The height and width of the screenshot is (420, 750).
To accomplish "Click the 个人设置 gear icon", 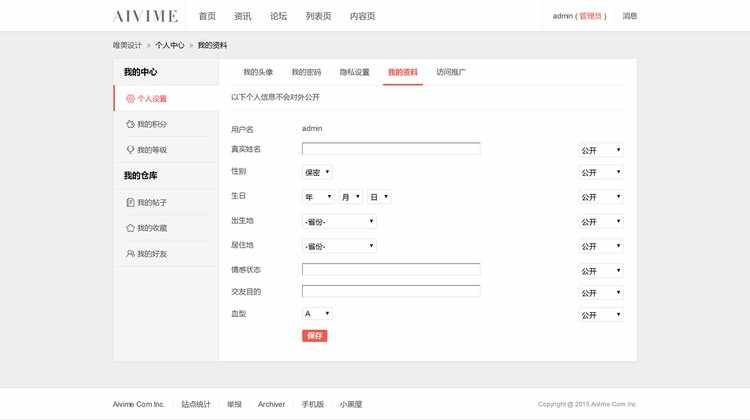I will coord(130,99).
